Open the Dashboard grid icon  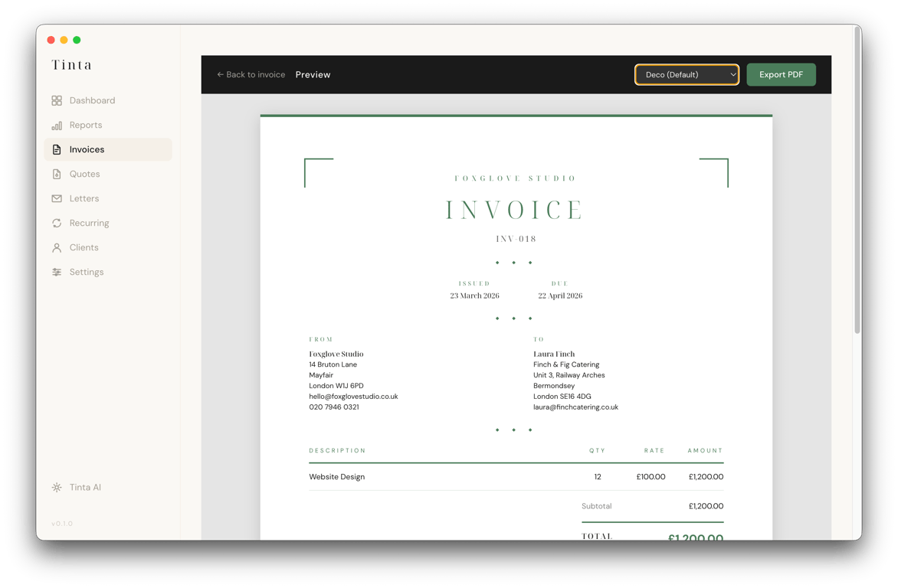[x=55, y=100]
